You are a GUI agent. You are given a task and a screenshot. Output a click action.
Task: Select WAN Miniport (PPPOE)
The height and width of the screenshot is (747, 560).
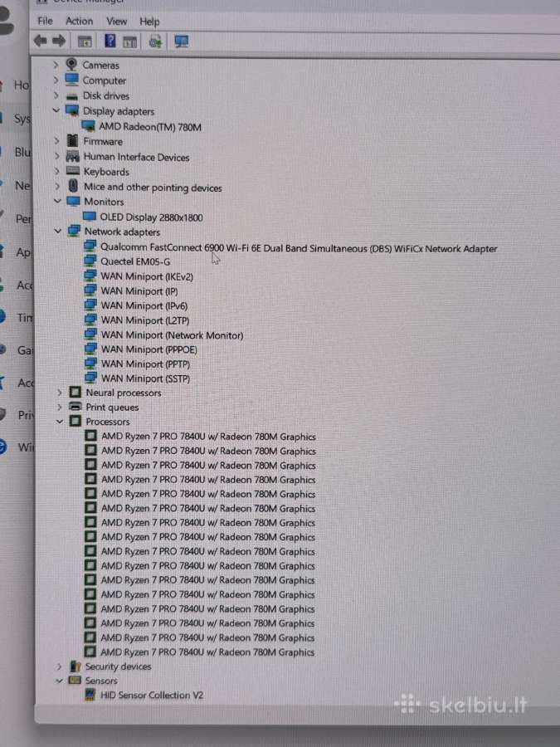click(149, 349)
